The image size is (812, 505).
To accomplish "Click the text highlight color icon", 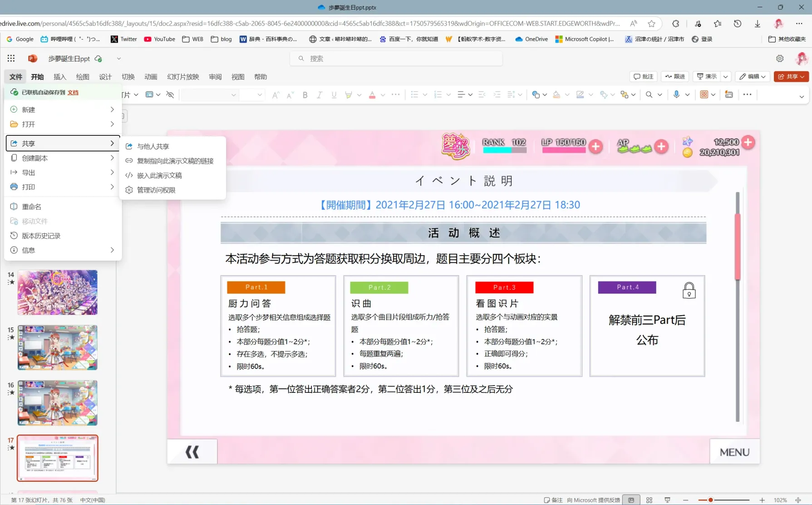I will 349,94.
